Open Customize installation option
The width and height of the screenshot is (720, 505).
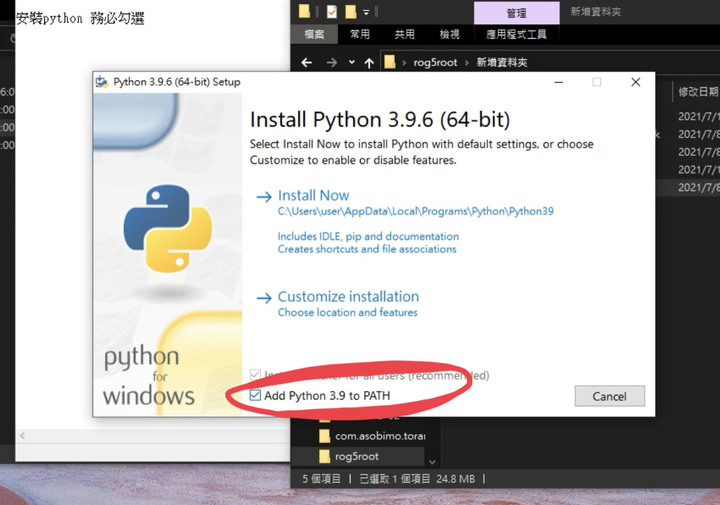click(x=348, y=297)
